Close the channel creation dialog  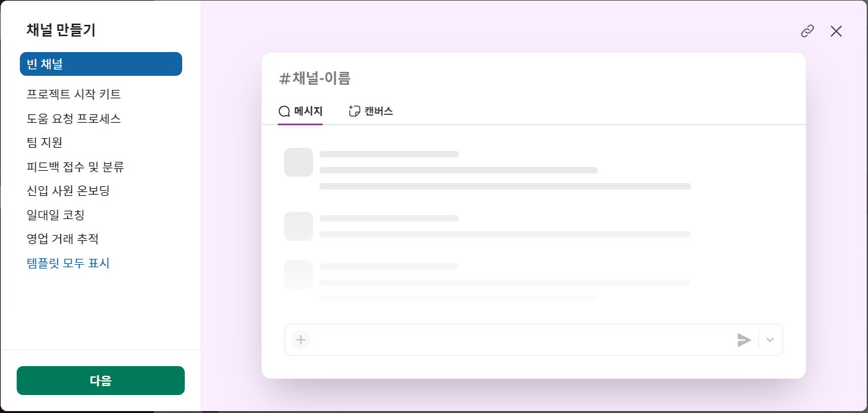coord(836,31)
